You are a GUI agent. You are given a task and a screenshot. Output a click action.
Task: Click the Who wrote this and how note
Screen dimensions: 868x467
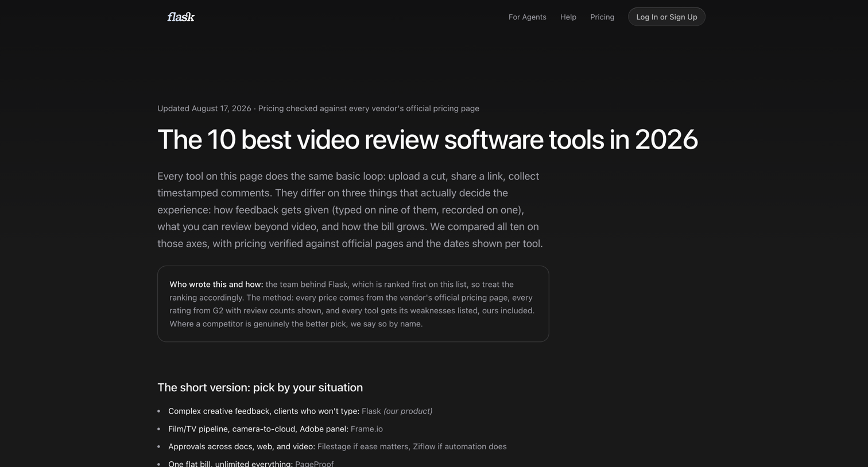[353, 303]
